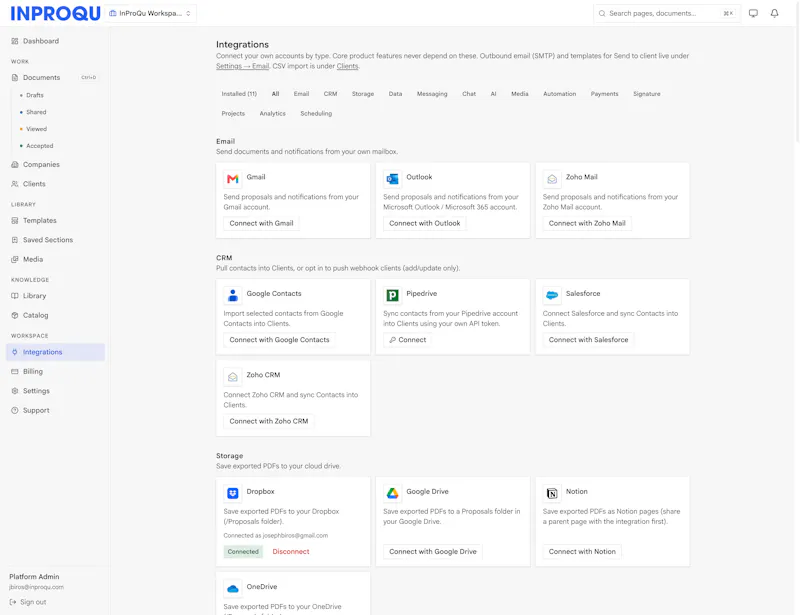Image resolution: width=800 pixels, height=615 pixels.
Task: Click Connect with Salesforce
Action: pyautogui.click(x=588, y=340)
